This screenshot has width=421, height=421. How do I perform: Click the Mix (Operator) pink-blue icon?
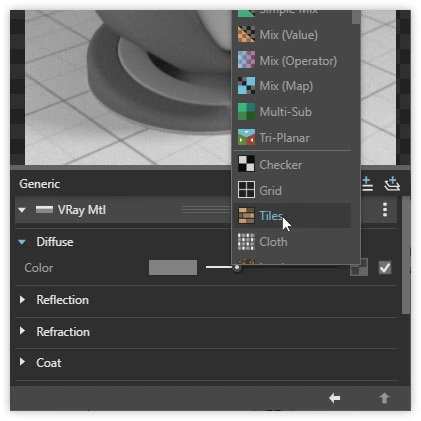coord(246,60)
